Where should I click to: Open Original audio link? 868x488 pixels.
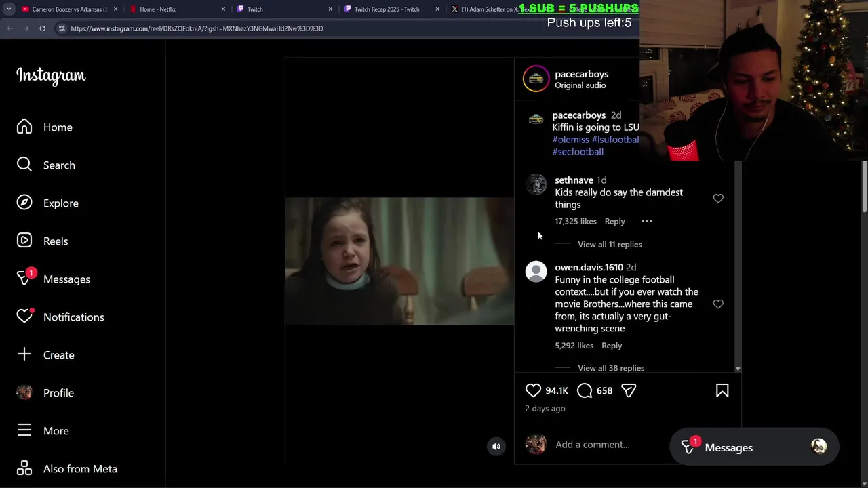click(x=580, y=85)
